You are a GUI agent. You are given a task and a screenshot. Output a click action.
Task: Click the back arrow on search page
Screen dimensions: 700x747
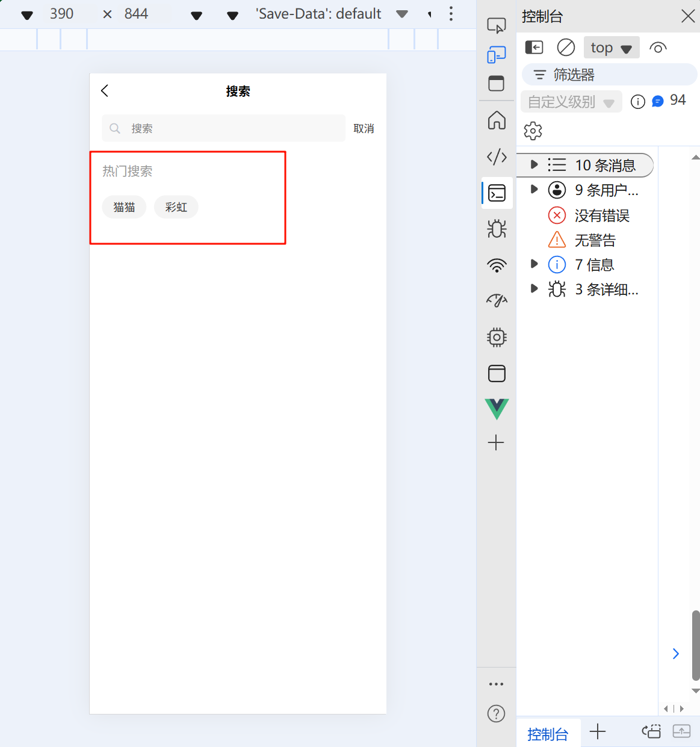[x=105, y=91]
